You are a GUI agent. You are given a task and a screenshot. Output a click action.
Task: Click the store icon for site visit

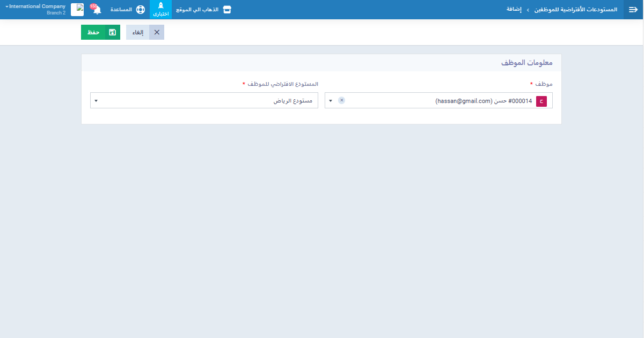227,10
